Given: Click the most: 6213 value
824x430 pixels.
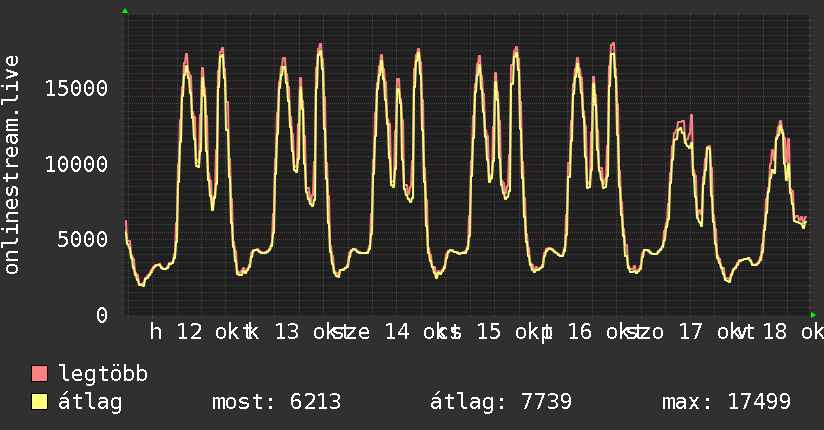Looking at the screenshot, I should (276, 402).
